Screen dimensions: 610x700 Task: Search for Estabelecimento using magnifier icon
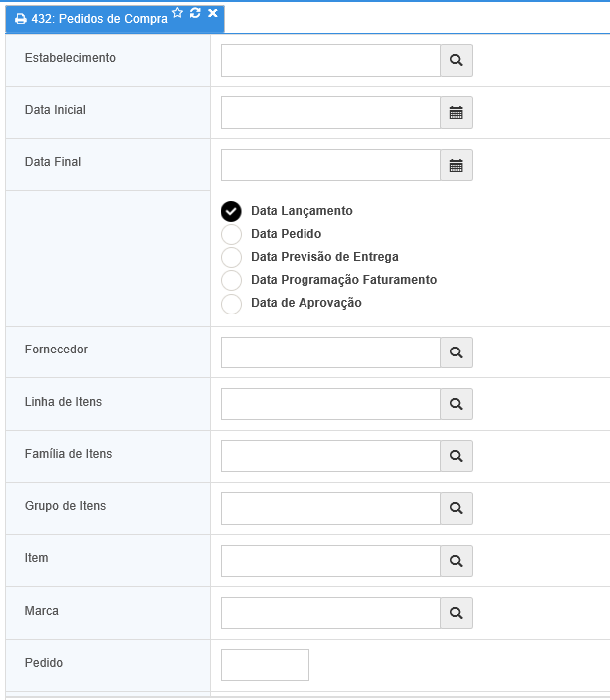pyautogui.click(x=456, y=61)
